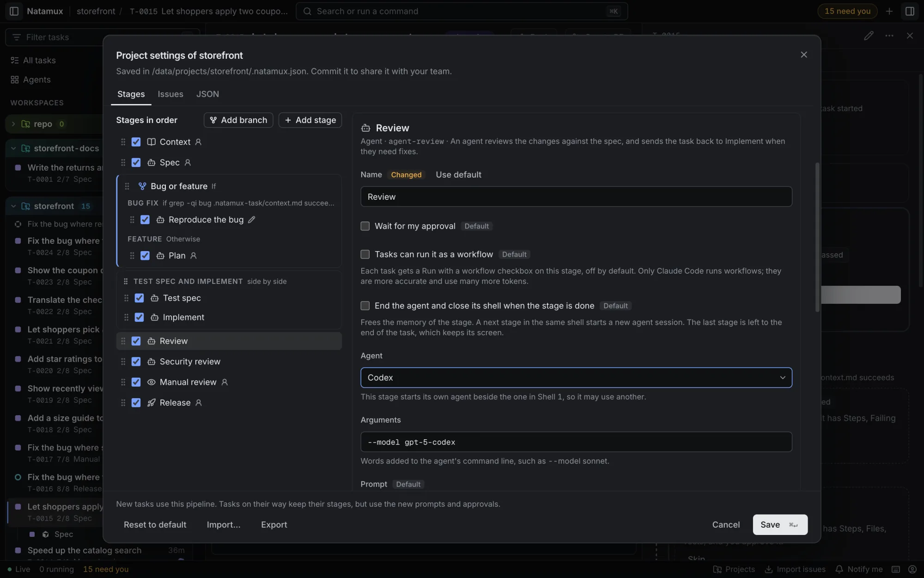Click the Add stage button
This screenshot has height=578, width=924.
310,120
